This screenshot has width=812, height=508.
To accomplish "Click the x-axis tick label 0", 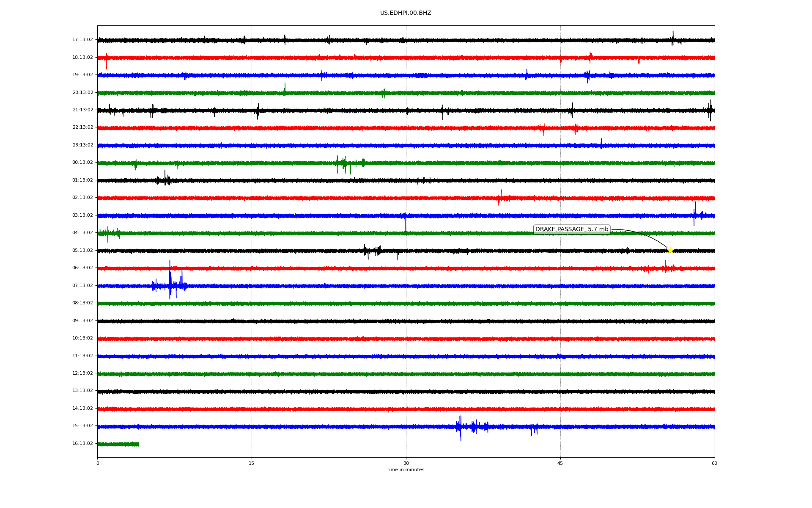I will (98, 464).
